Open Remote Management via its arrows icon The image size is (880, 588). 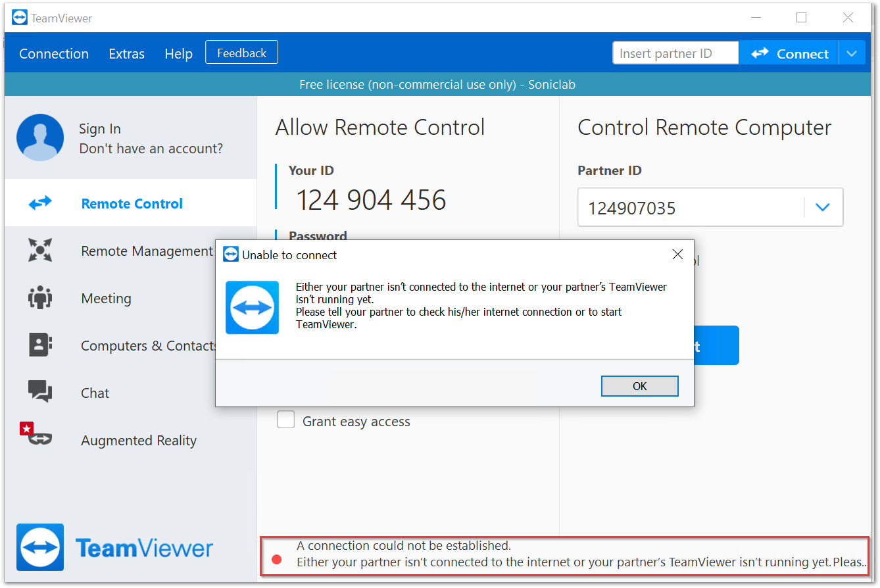(40, 251)
